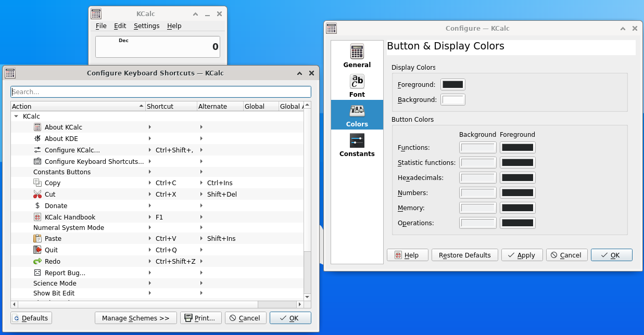This screenshot has height=335, width=644.
Task: Click the About KCalc calculator icon
Action: 37,127
